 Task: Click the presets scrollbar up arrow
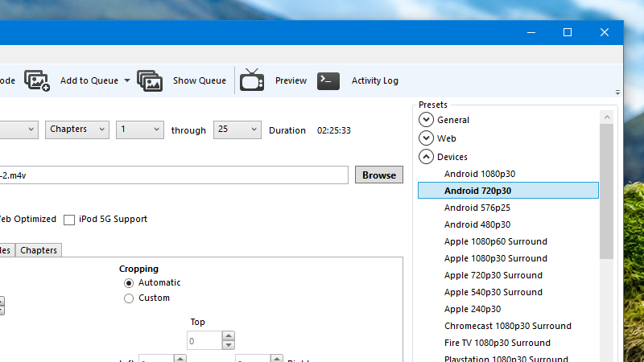[x=607, y=117]
